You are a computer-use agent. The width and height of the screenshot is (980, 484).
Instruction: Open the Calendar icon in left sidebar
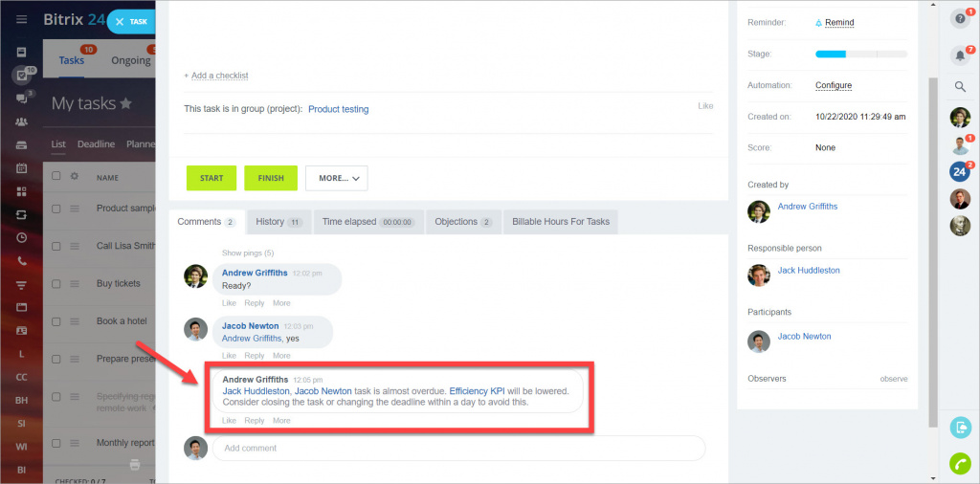point(21,167)
